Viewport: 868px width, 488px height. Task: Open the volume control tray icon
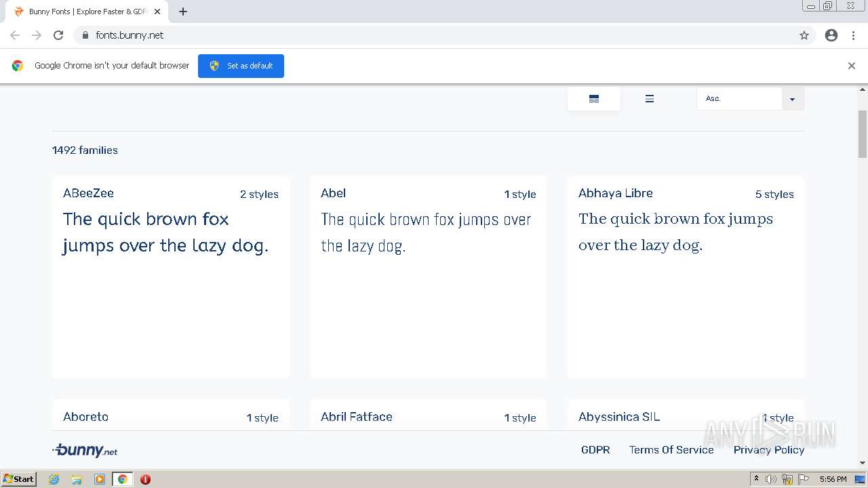771,479
